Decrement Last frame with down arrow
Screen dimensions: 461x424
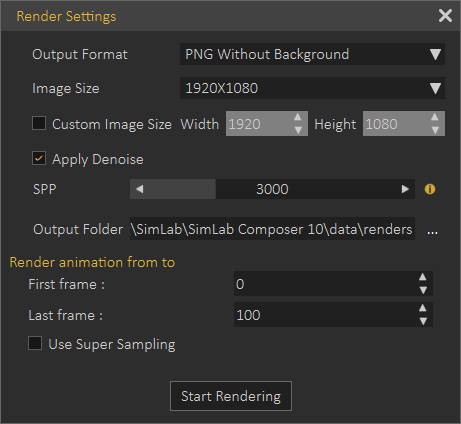pyautogui.click(x=423, y=321)
